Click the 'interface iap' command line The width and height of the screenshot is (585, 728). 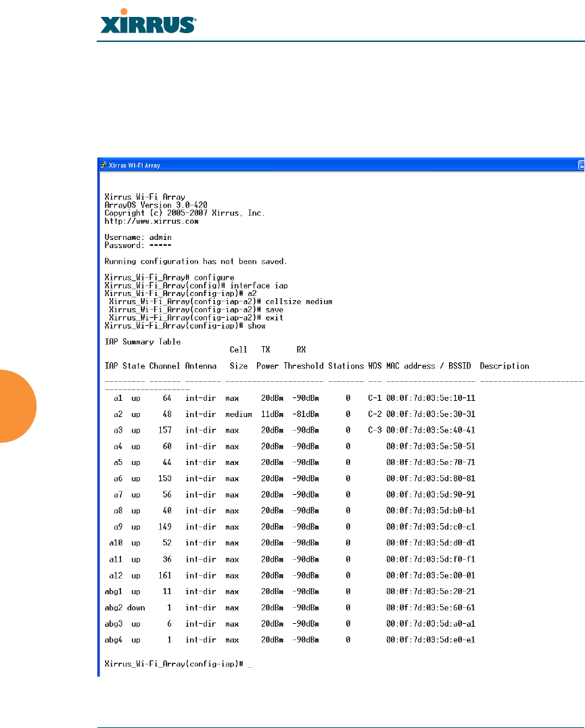pos(196,285)
